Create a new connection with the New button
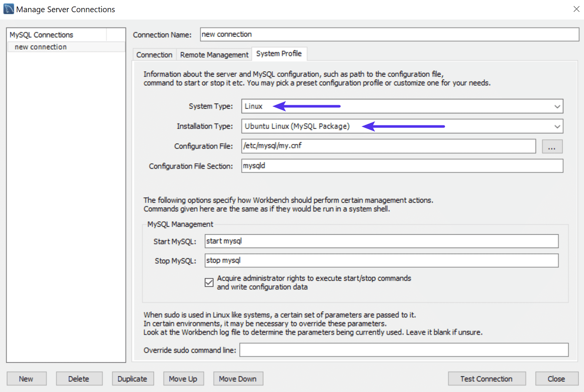The width and height of the screenshot is (584, 392). tap(26, 379)
